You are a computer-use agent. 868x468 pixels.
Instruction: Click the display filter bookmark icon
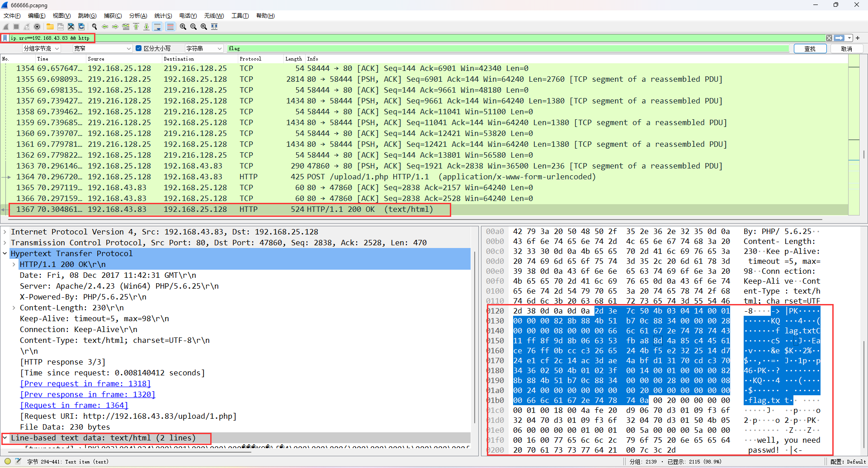5,38
